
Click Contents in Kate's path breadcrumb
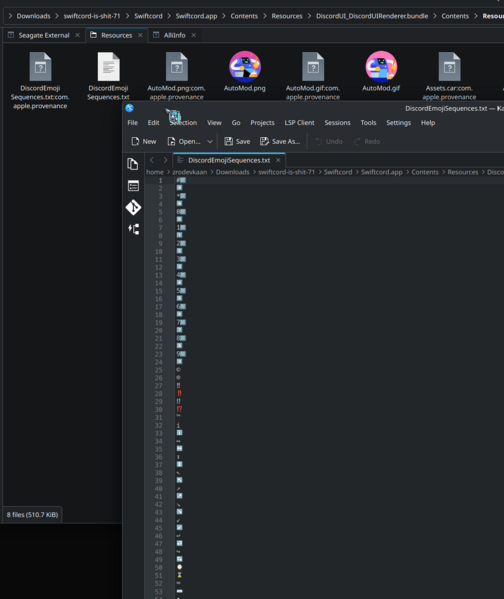pos(425,172)
